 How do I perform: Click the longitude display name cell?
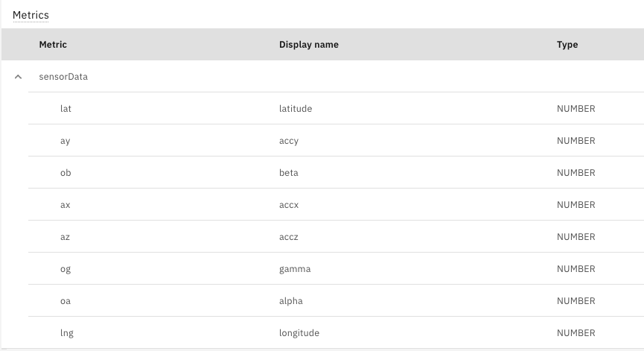[299, 333]
